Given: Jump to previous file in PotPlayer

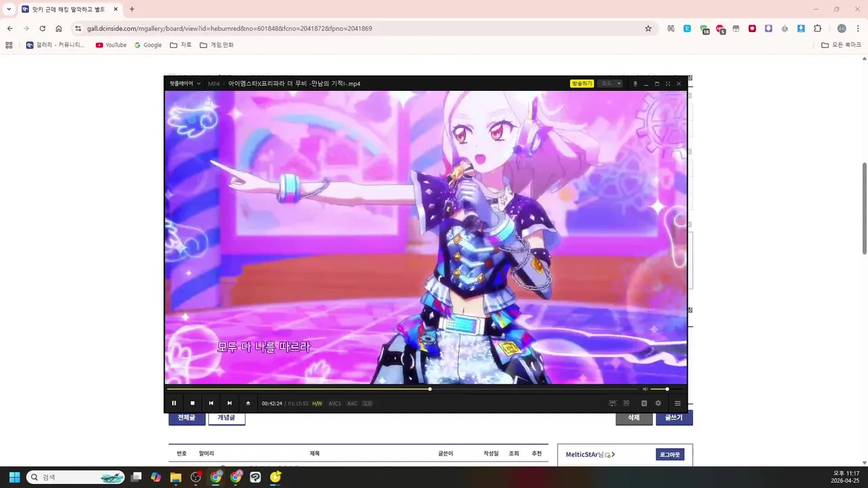Looking at the screenshot, I should point(211,403).
